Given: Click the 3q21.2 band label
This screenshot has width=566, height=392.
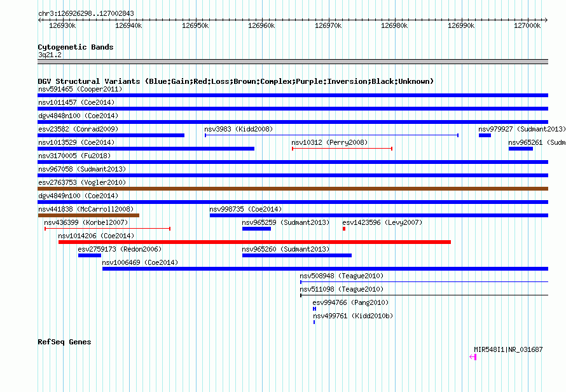Looking at the screenshot, I should coord(50,55).
